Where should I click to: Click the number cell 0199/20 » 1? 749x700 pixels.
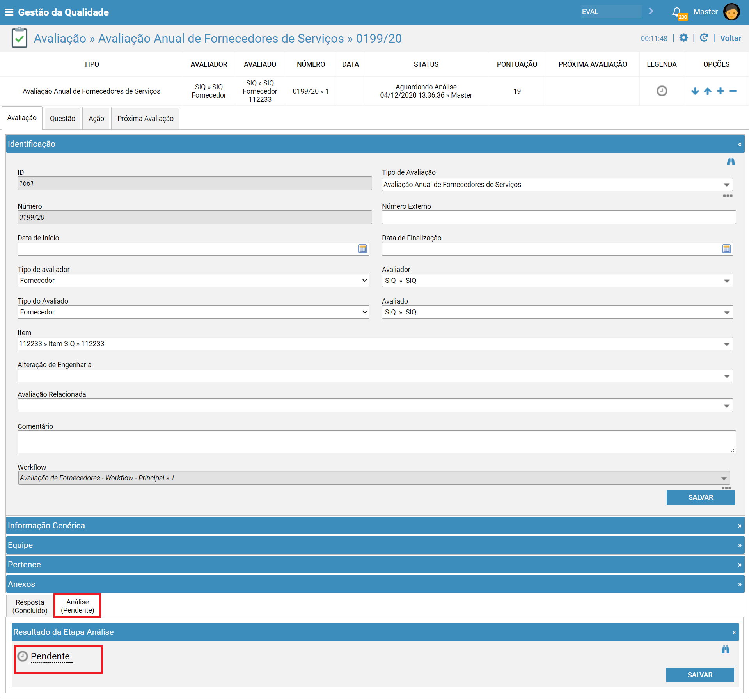pos(311,91)
